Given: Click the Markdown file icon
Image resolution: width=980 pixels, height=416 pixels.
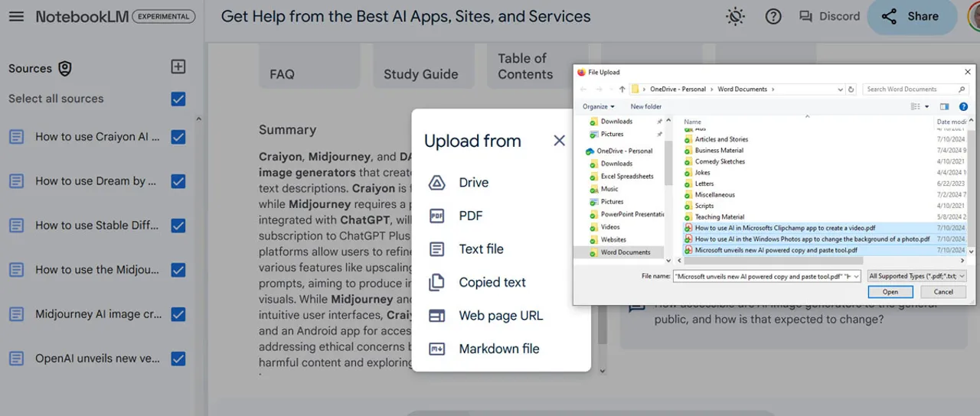Looking at the screenshot, I should click(x=436, y=349).
